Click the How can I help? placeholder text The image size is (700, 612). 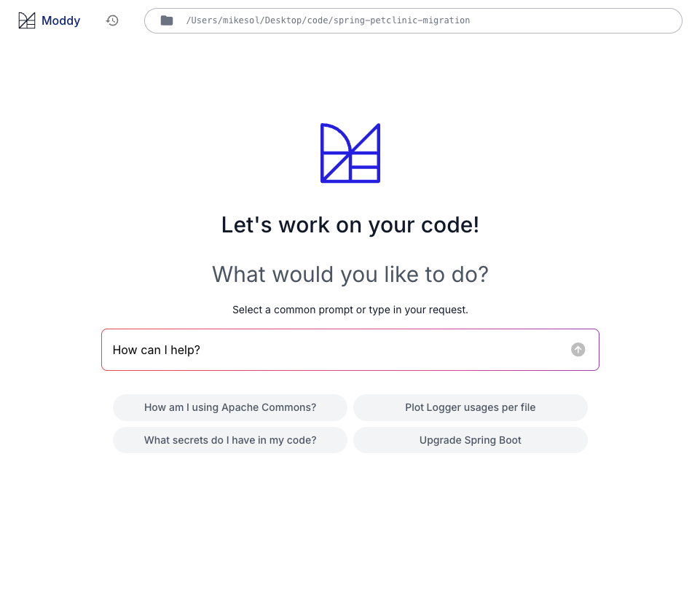pos(157,350)
